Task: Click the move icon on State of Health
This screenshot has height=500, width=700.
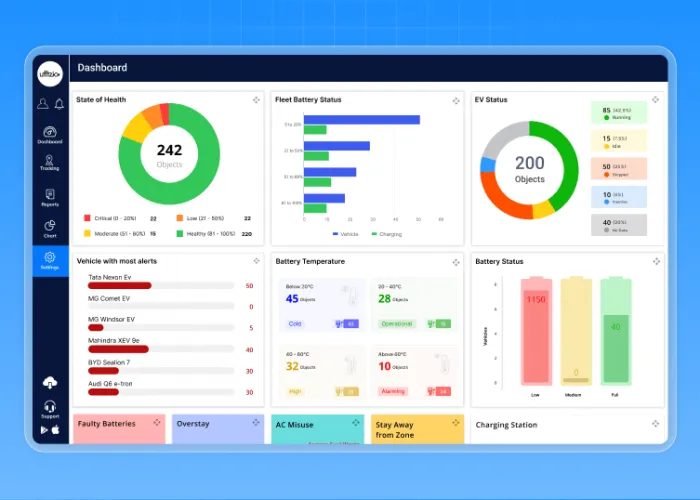Action: click(257, 100)
